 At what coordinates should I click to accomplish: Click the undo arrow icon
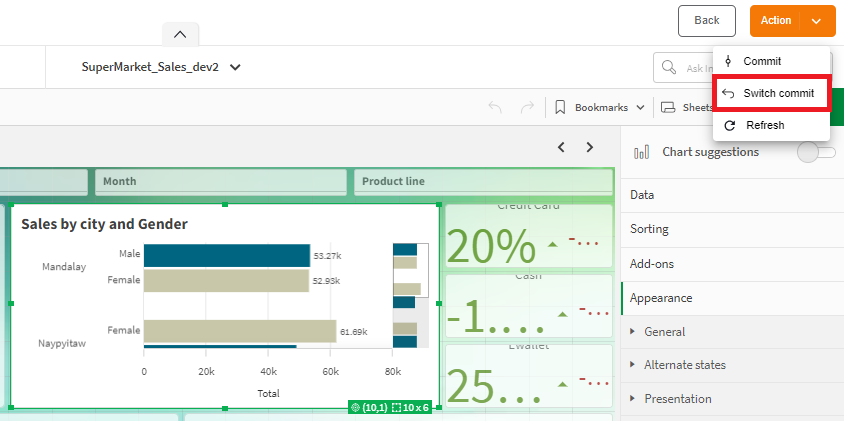coord(495,107)
